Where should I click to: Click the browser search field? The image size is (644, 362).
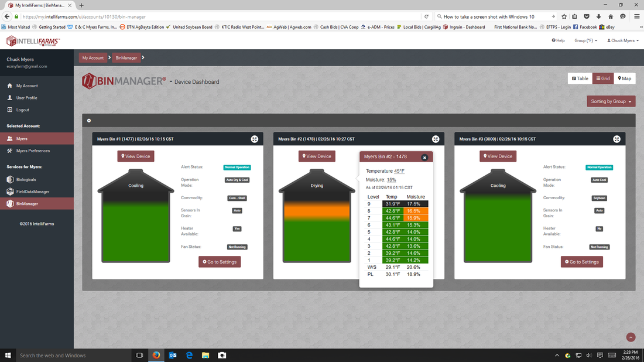(x=496, y=17)
